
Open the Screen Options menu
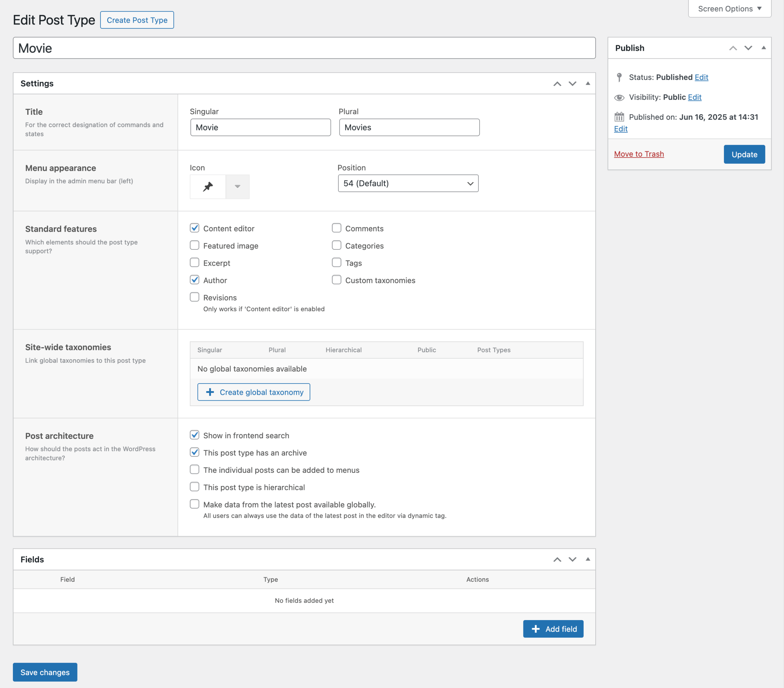(x=729, y=9)
